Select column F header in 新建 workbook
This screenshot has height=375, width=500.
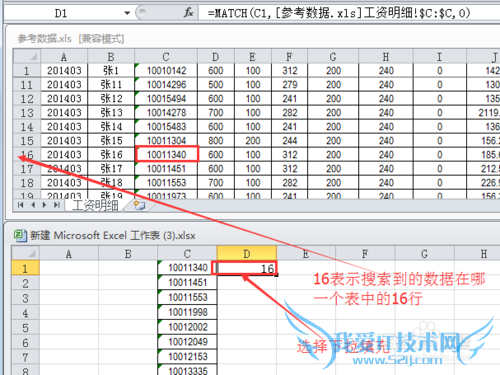coord(365,254)
